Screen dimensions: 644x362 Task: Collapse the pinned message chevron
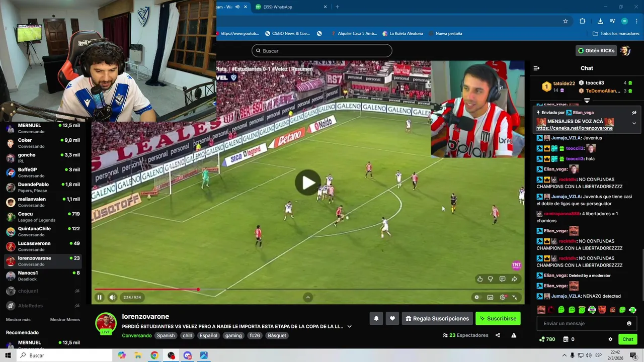pyautogui.click(x=634, y=123)
